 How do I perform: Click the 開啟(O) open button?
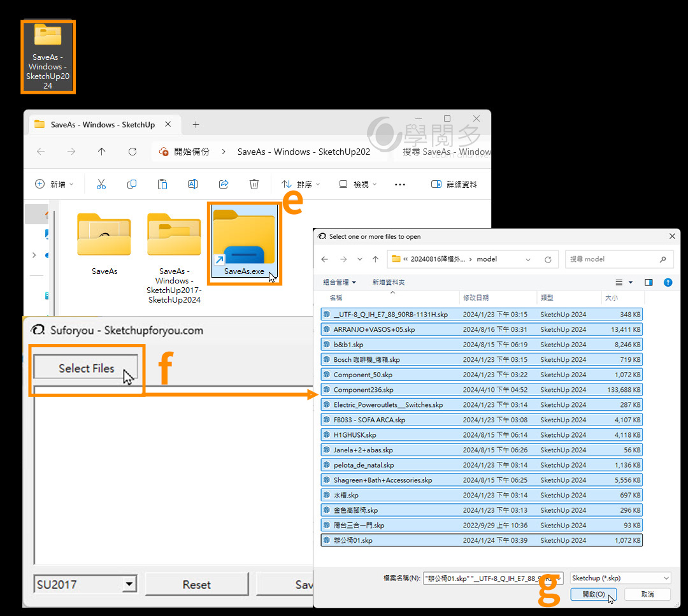tap(594, 594)
